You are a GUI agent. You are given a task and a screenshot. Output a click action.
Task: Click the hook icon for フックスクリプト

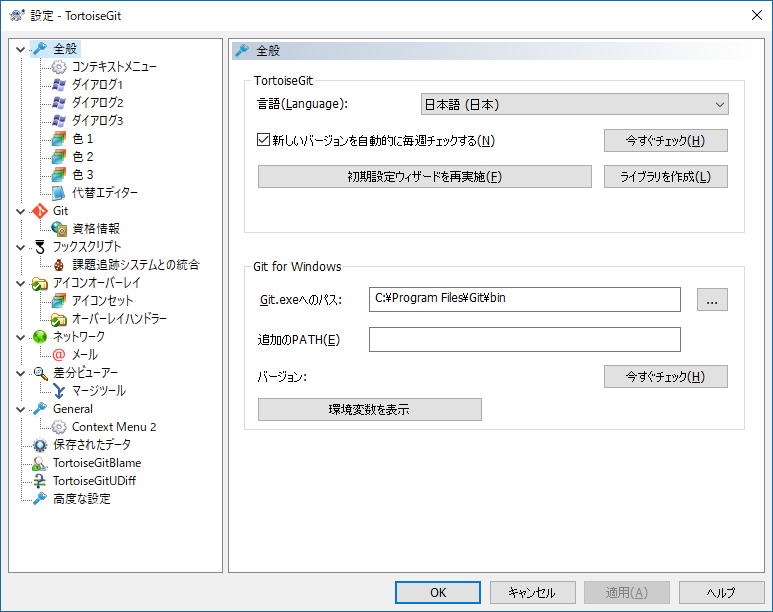[40, 247]
